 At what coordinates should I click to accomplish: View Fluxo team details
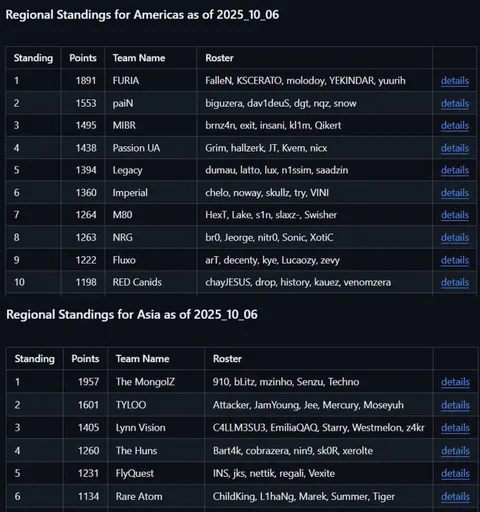[455, 260]
